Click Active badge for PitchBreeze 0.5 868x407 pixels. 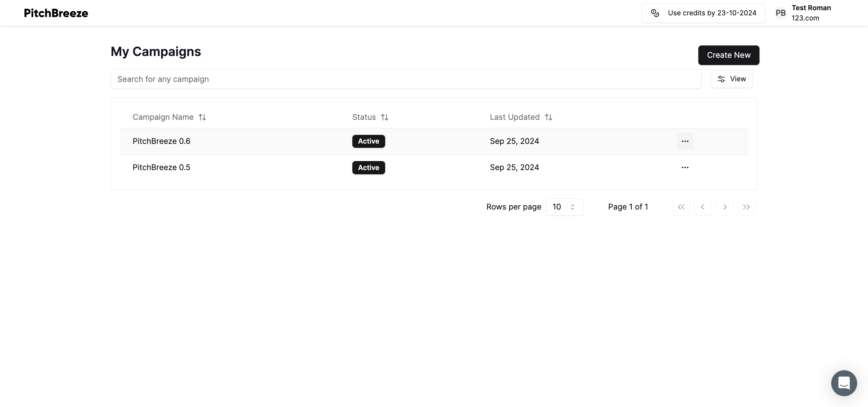pyautogui.click(x=369, y=168)
